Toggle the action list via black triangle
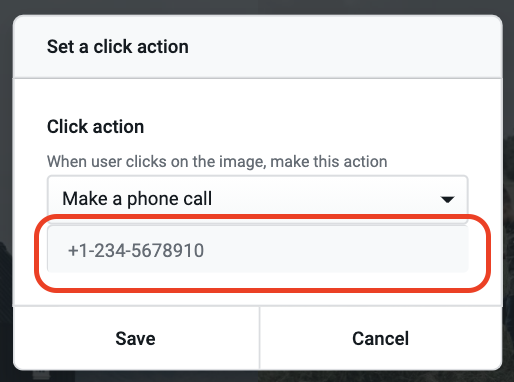This screenshot has width=514, height=382. click(447, 199)
